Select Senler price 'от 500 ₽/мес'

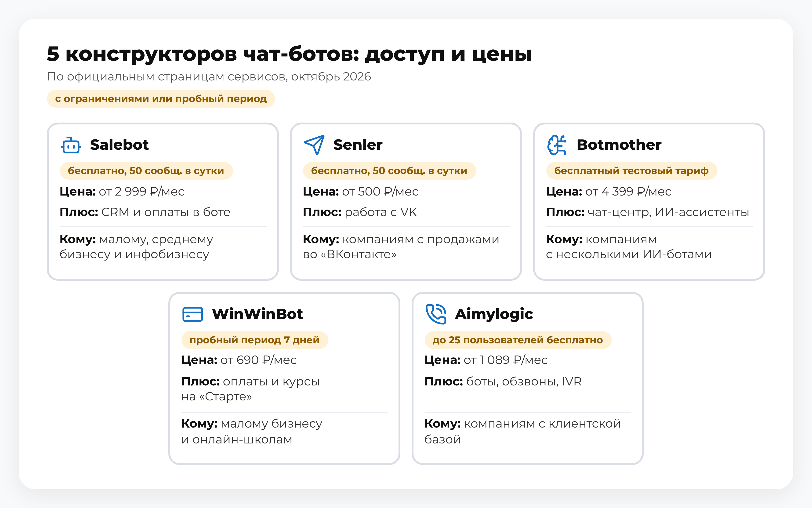click(380, 192)
